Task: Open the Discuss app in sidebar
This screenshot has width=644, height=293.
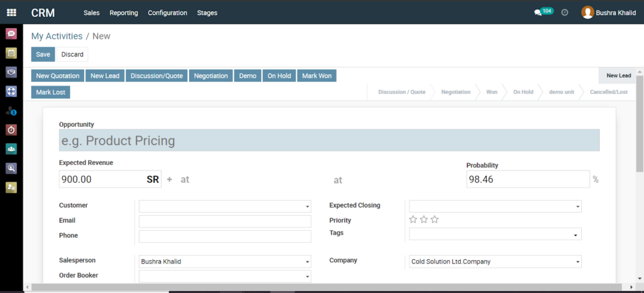Action: coord(11,34)
